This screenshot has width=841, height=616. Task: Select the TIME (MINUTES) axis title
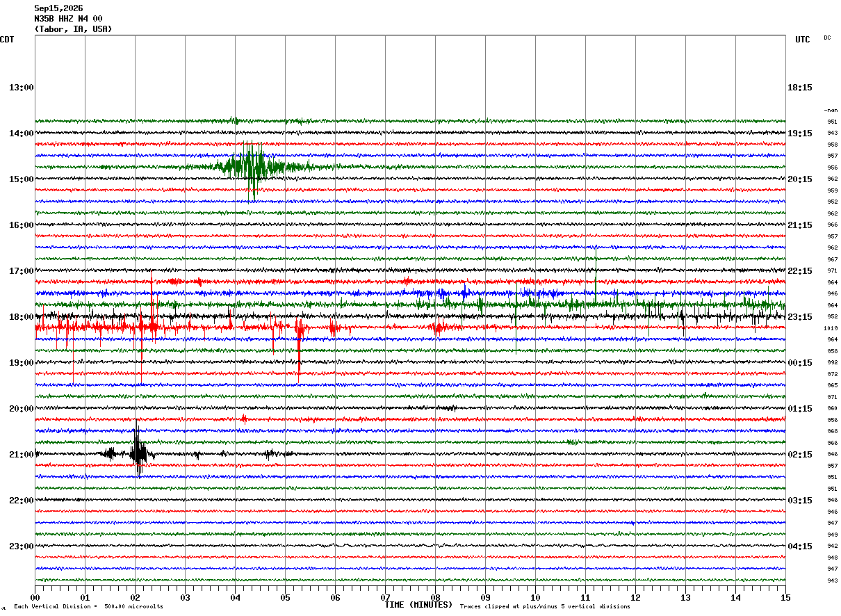click(x=418, y=605)
